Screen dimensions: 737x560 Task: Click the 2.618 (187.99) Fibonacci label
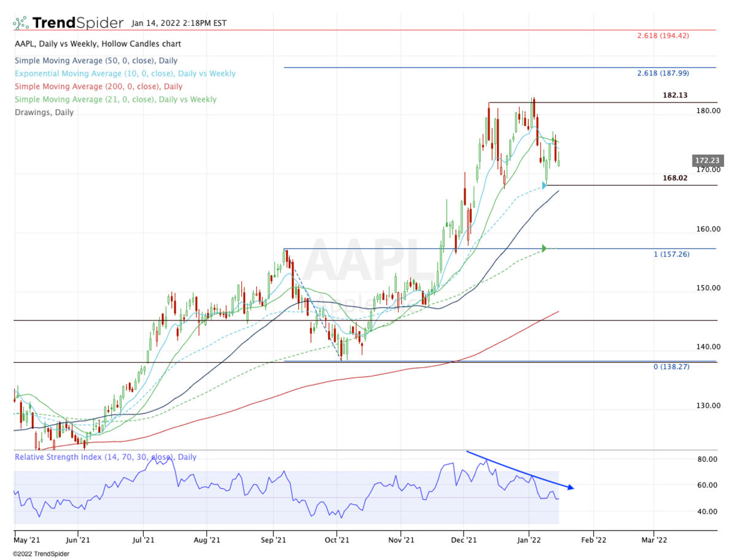pyautogui.click(x=663, y=73)
